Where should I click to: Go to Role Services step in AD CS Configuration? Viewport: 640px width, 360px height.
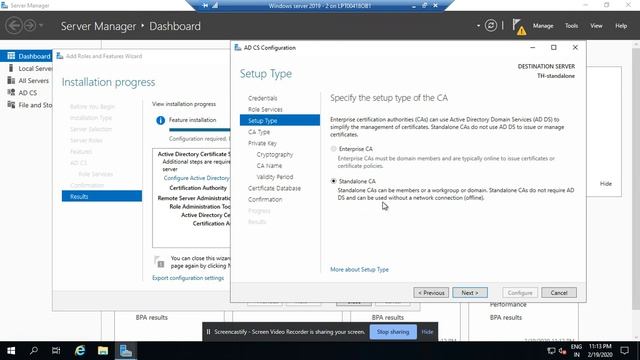265,109
